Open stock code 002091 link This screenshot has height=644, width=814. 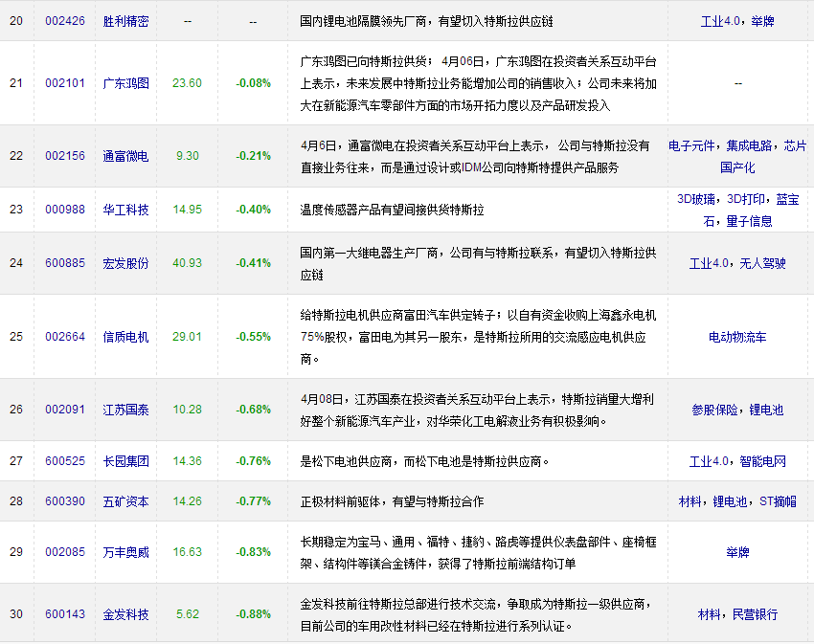point(65,410)
